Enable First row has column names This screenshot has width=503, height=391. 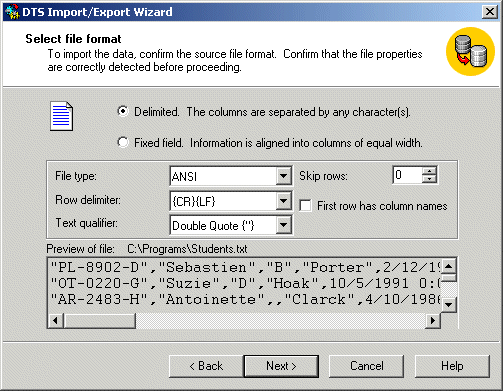[305, 206]
